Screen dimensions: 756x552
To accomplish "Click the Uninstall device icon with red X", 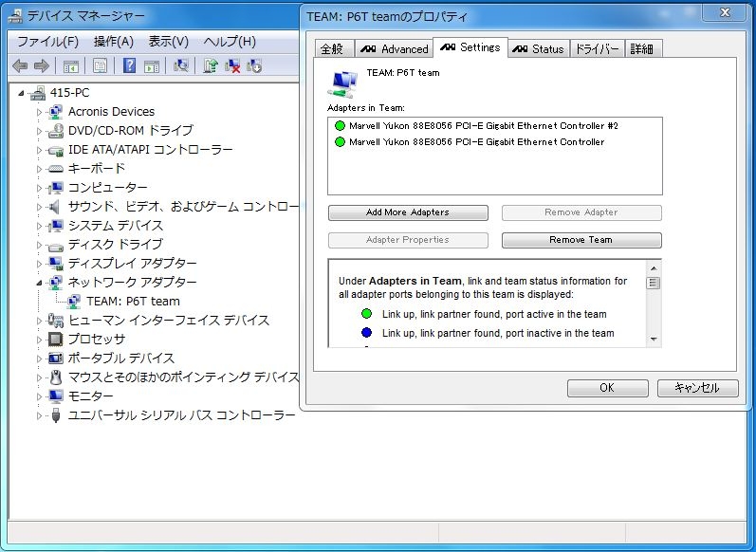I will [232, 65].
